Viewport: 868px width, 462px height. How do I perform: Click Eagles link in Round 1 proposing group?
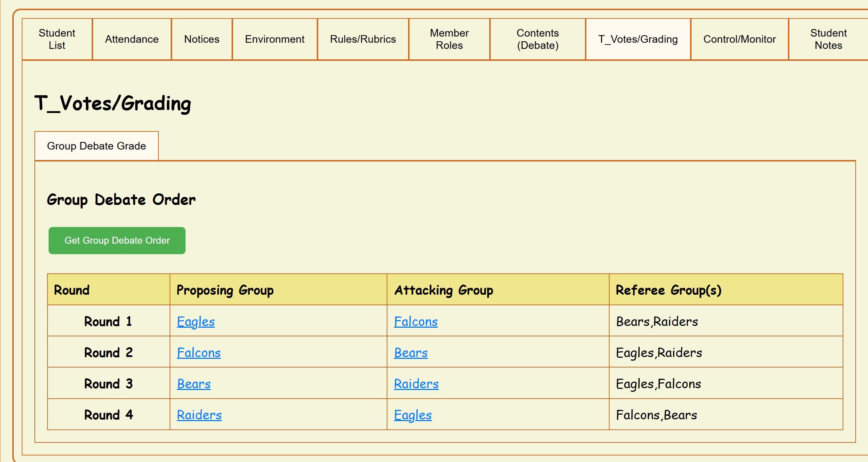pos(196,322)
